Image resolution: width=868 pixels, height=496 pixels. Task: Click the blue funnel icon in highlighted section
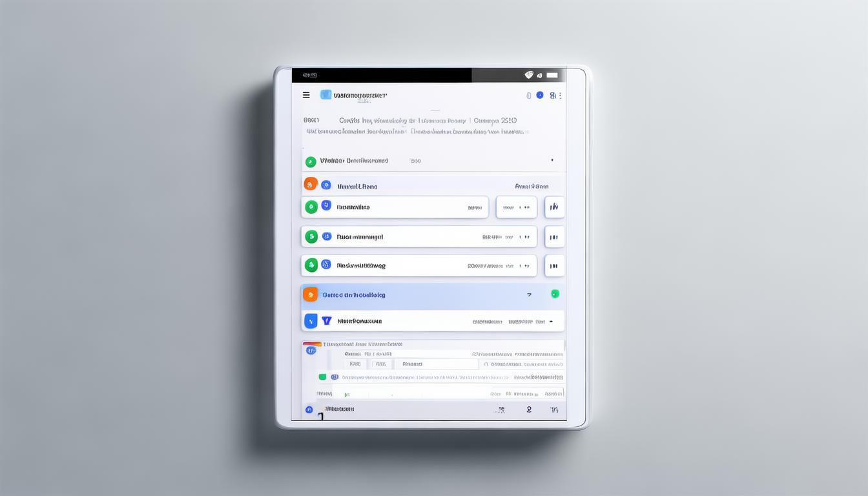tap(326, 320)
